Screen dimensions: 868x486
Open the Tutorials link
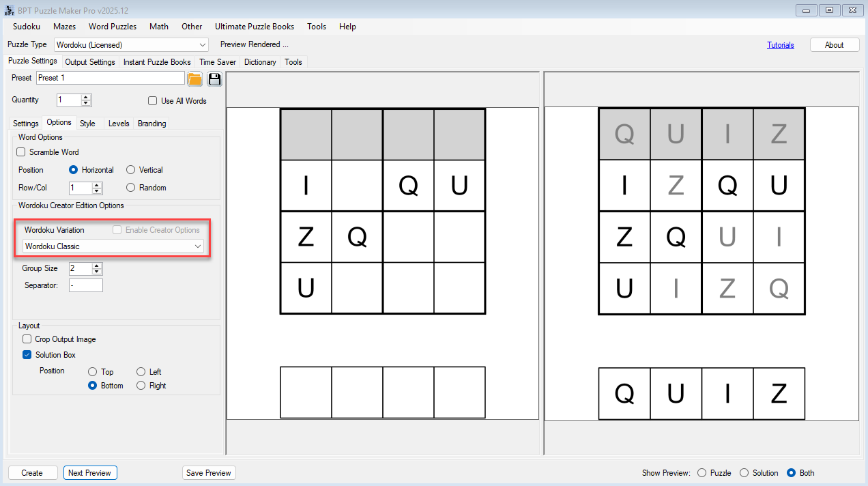point(780,45)
